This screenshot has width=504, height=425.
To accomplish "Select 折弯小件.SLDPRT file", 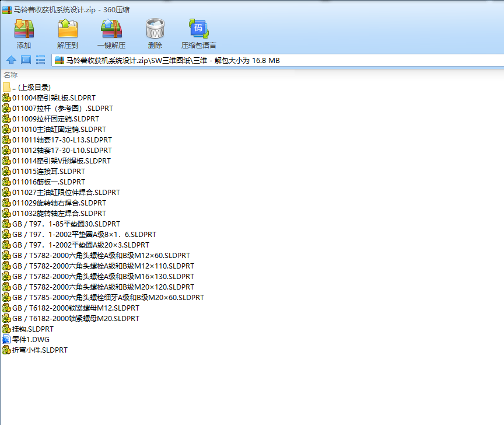I will pyautogui.click(x=35, y=350).
